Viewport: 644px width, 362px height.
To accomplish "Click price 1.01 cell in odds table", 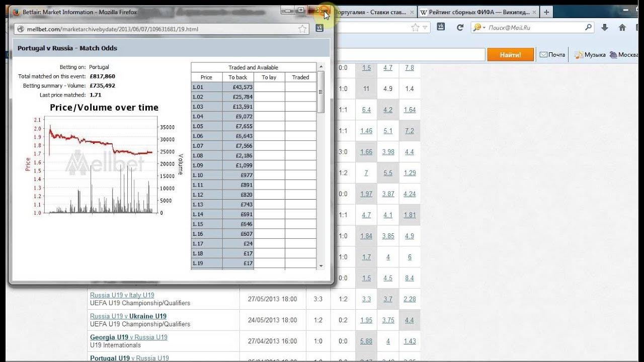I will (x=207, y=87).
